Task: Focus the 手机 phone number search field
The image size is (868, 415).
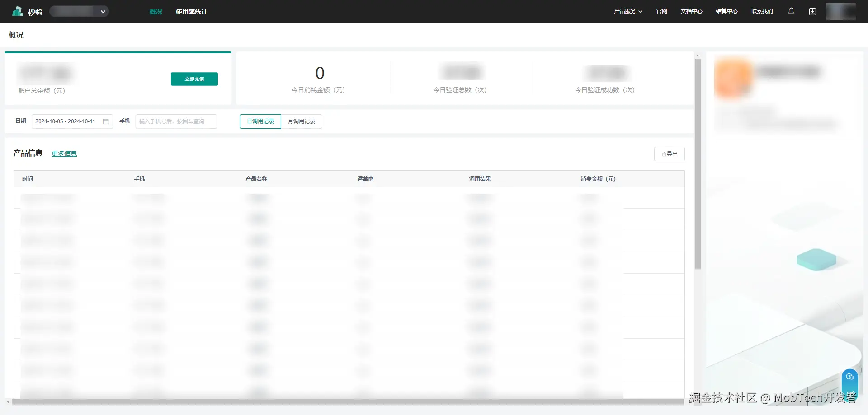Action: [x=176, y=121]
